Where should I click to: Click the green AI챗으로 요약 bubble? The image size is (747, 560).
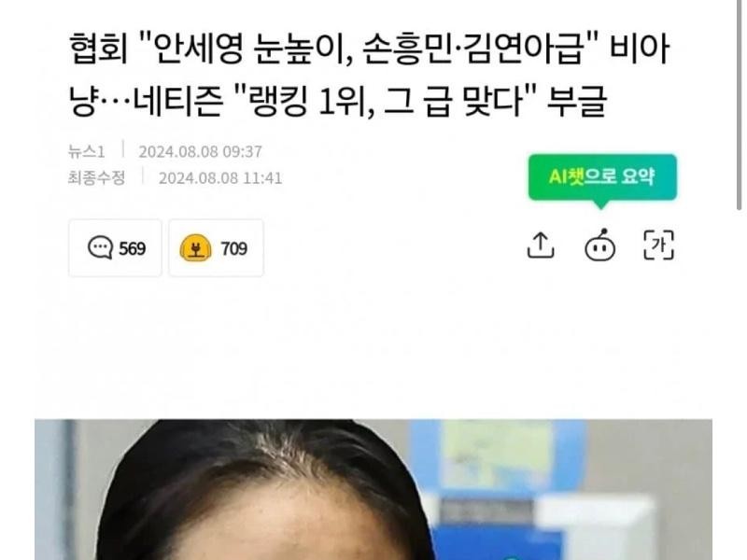[602, 177]
